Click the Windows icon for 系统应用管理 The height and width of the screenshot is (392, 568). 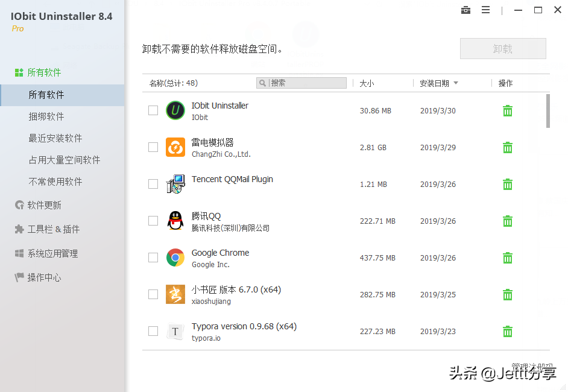click(x=19, y=253)
